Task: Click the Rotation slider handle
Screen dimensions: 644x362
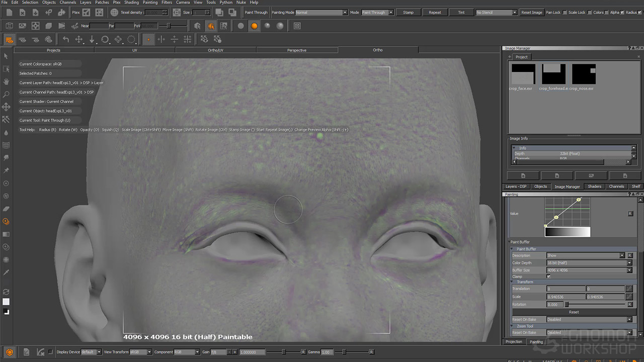Action: [567, 305]
